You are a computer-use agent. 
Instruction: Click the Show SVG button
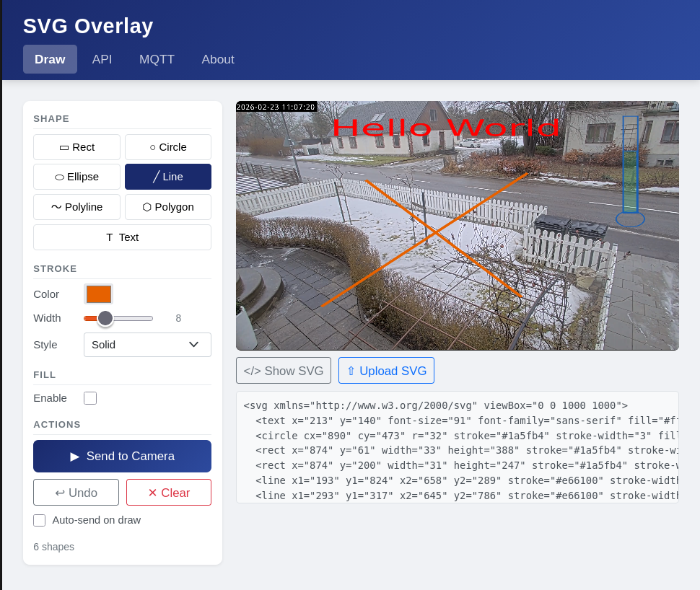283,371
